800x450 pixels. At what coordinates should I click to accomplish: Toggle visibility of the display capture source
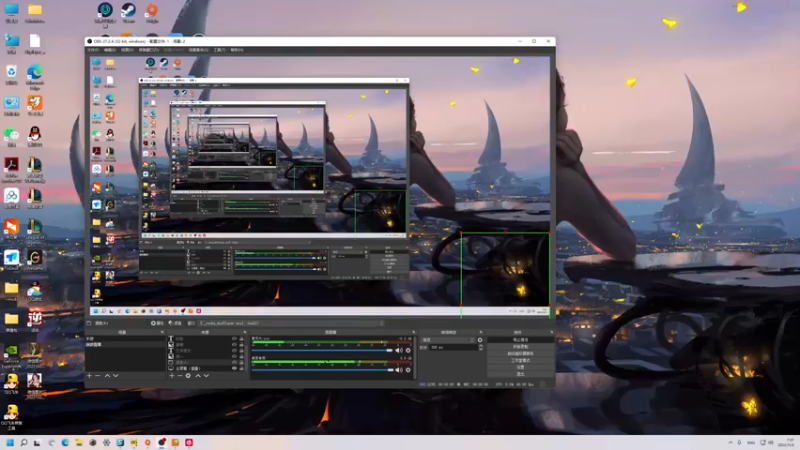235,368
